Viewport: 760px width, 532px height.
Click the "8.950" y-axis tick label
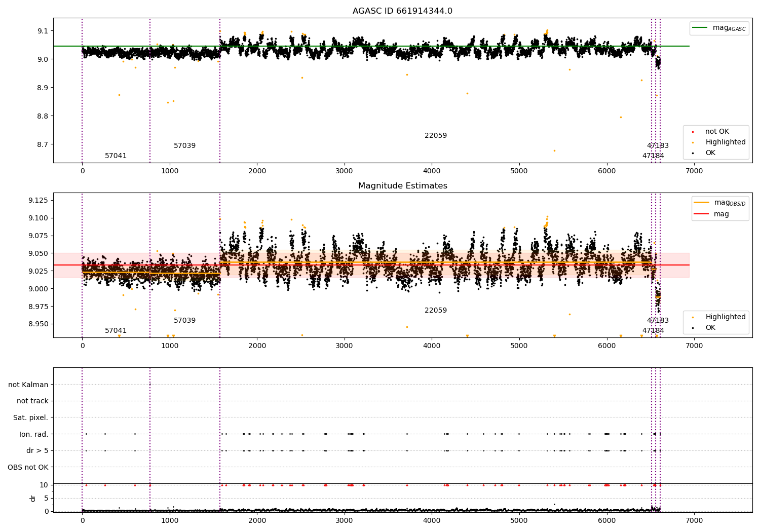click(x=39, y=324)
